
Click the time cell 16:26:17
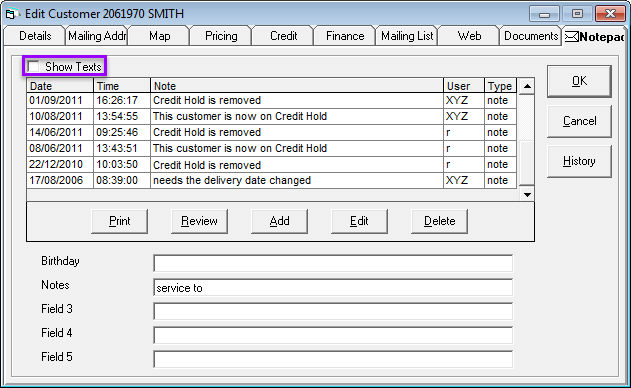click(122, 100)
